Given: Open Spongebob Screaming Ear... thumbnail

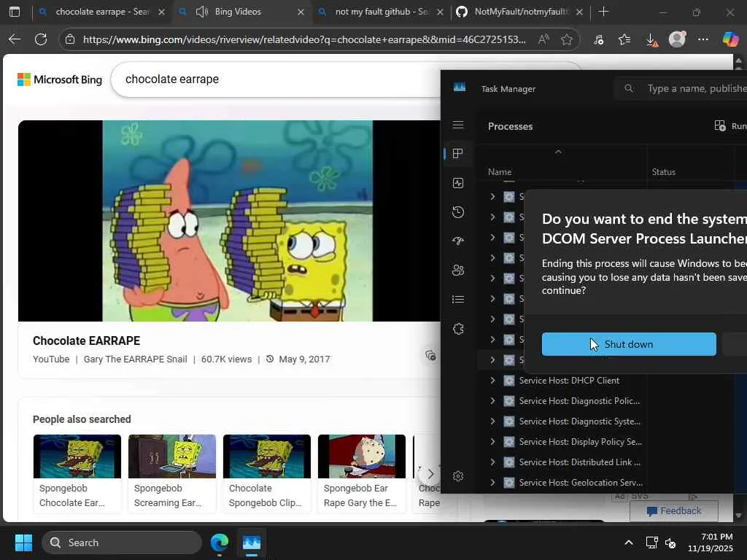Looking at the screenshot, I should click(172, 456).
